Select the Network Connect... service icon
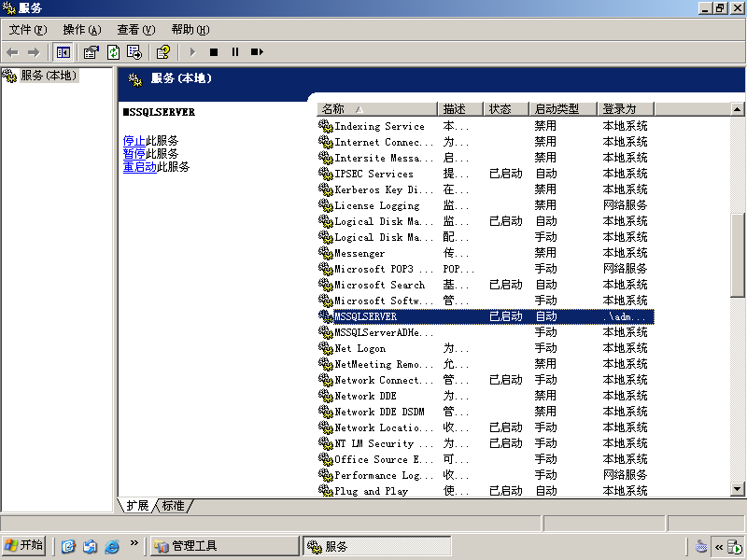Image resolution: width=747 pixels, height=560 pixels. pyautogui.click(x=325, y=381)
